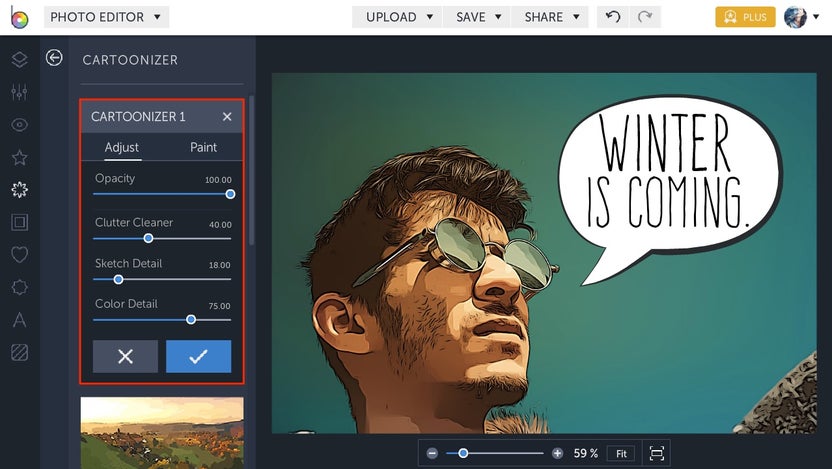This screenshot has width=832, height=469.
Task: Open the heart Overlays icon
Action: 20,255
